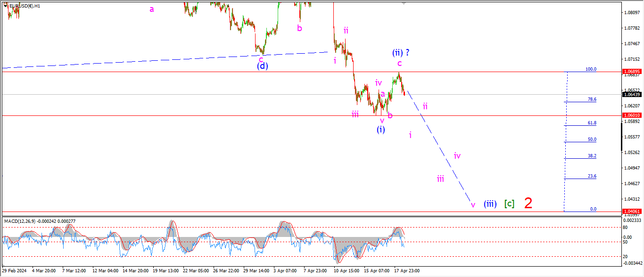Open the chart menu arrow beside EURUSD

[5, 5]
